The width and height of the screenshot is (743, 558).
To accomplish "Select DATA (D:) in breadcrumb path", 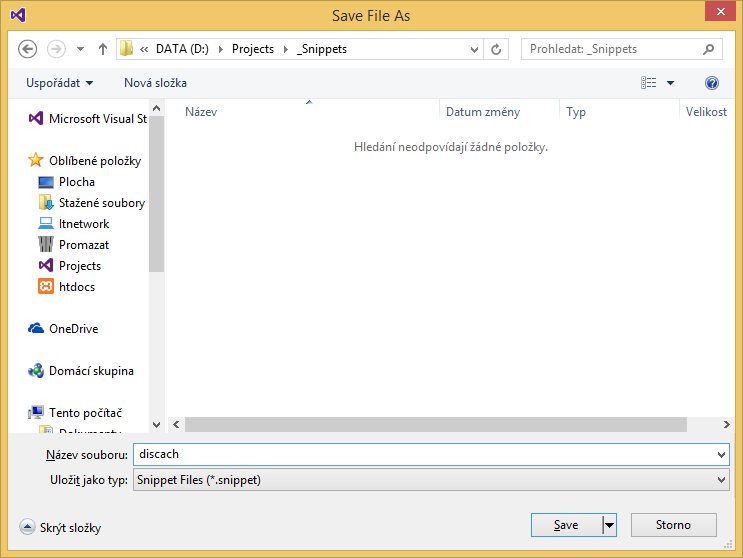I will [x=182, y=49].
